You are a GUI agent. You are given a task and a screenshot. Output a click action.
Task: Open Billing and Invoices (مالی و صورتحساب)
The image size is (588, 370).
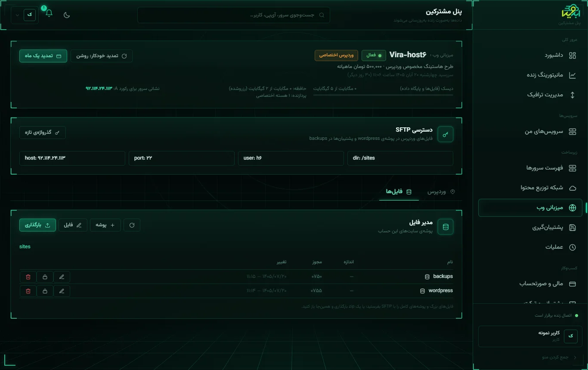coord(530,284)
